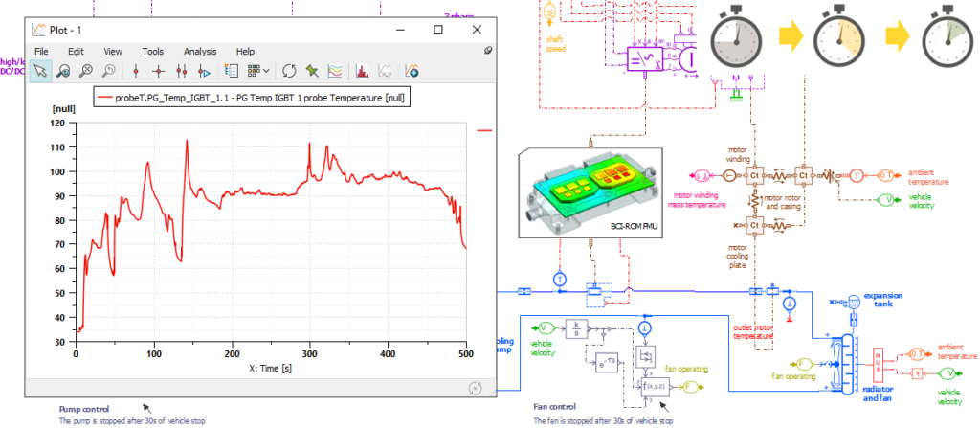Click the outlet motor temperature label
The height and width of the screenshot is (428, 980).
754,330
